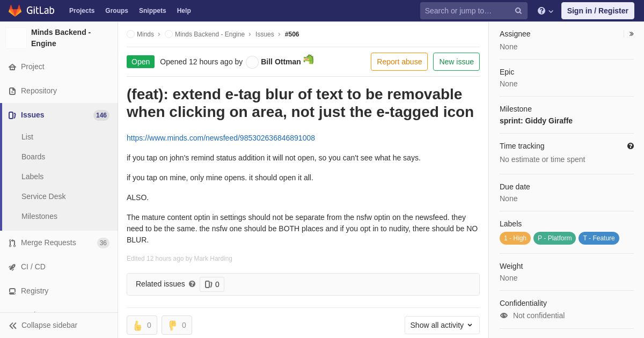Viewport: 644px width, 338px height.
Task: Click the #506 breadcrumb link
Action: click(292, 34)
